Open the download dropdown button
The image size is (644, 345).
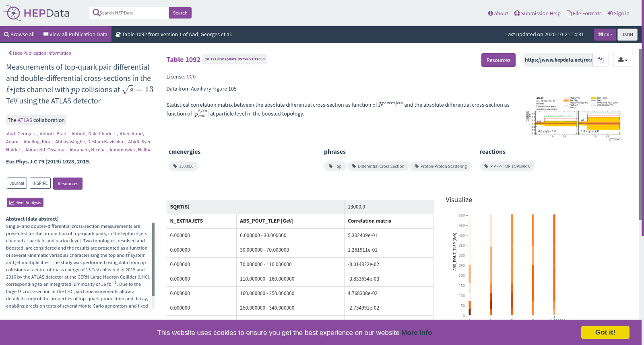pyautogui.click(x=623, y=60)
